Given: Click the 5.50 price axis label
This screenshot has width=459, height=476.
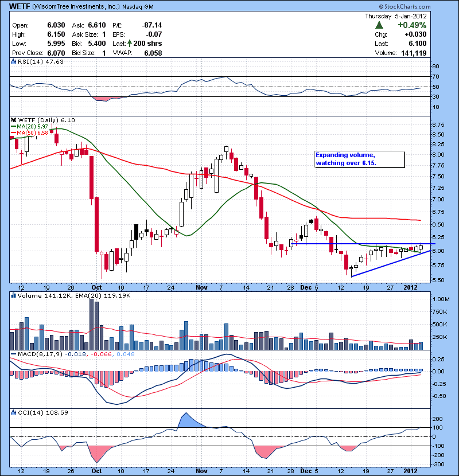Looking at the screenshot, I should 438,280.
